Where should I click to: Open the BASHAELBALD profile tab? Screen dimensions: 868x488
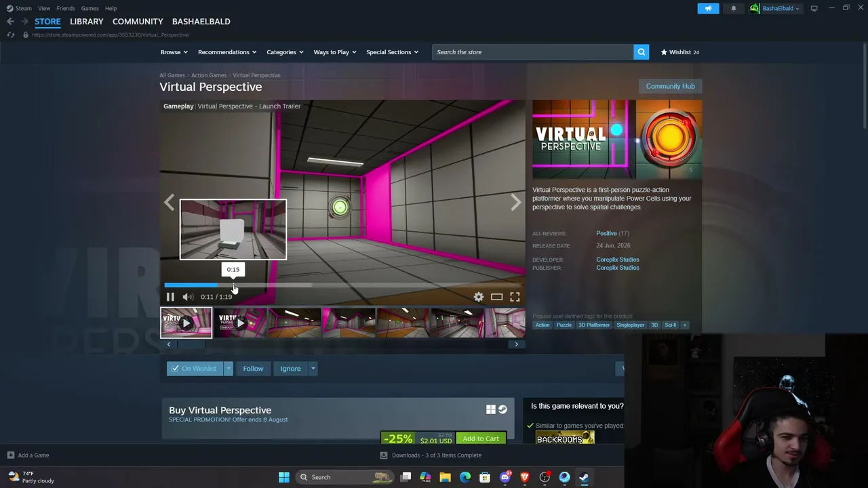[x=201, y=22]
